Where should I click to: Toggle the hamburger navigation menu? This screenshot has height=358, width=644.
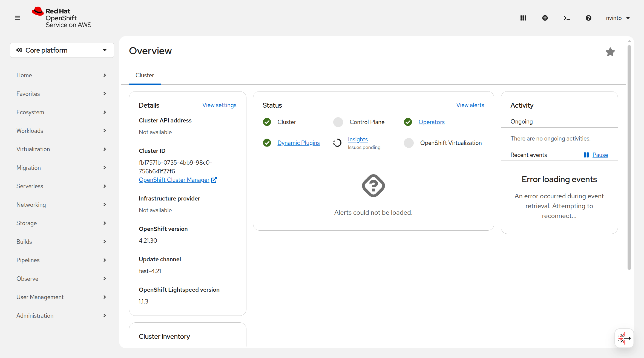coord(17,18)
